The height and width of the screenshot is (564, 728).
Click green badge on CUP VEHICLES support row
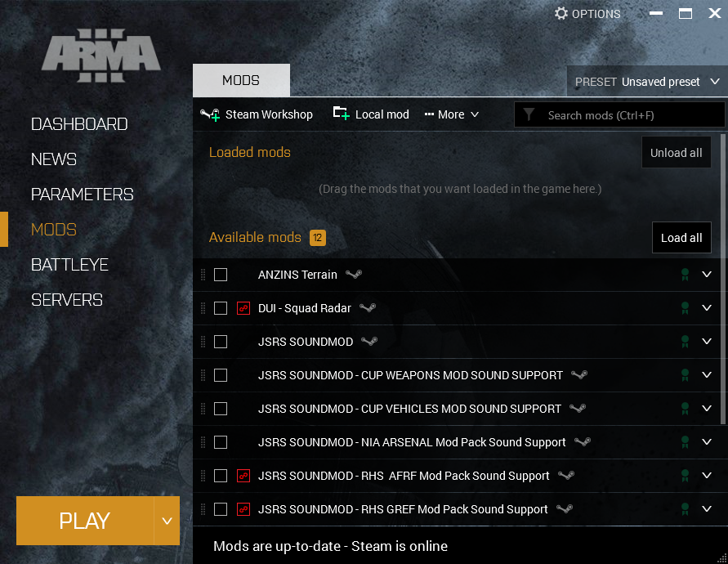[685, 409]
